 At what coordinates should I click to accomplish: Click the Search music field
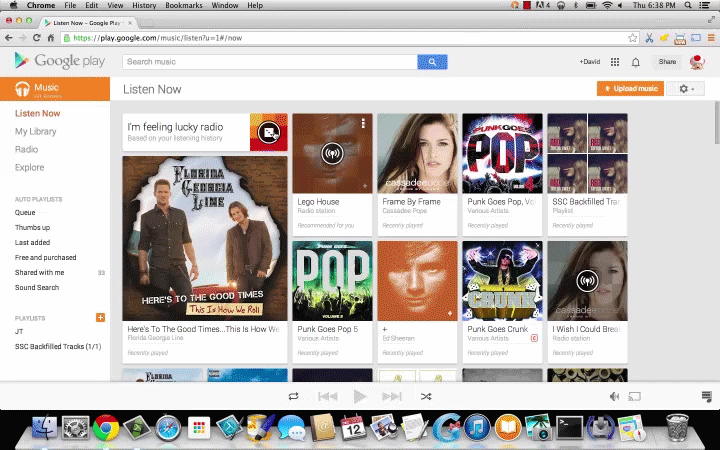tap(270, 62)
